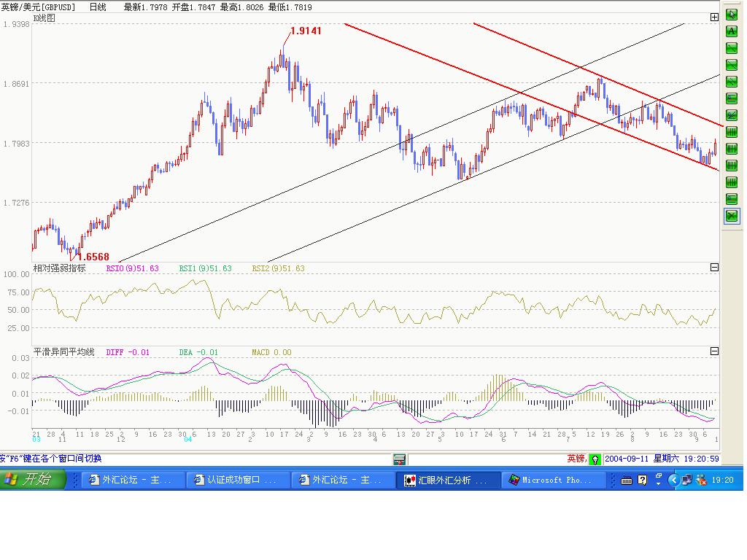Open the Start menu
The height and width of the screenshot is (560, 747).
tap(32, 479)
